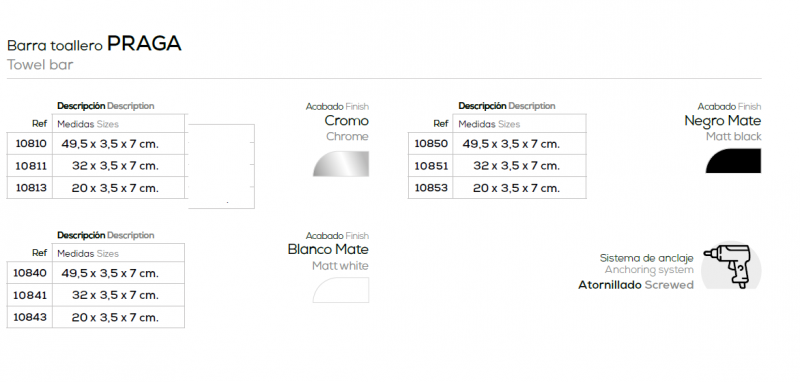The width and height of the screenshot is (800, 382).
Task: Click the Negro Mate heading
Action: [x=722, y=121]
